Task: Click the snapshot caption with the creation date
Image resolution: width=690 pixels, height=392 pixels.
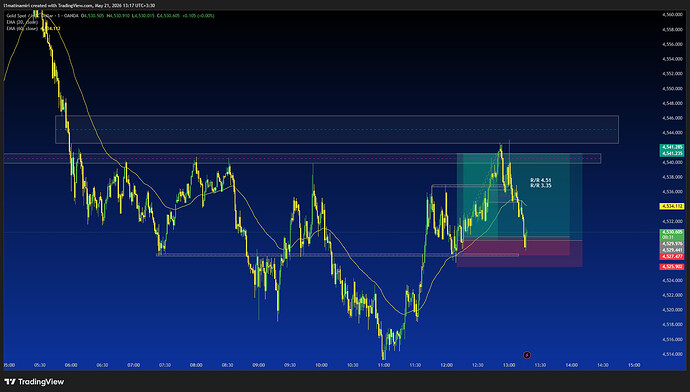Action: pyautogui.click(x=79, y=5)
